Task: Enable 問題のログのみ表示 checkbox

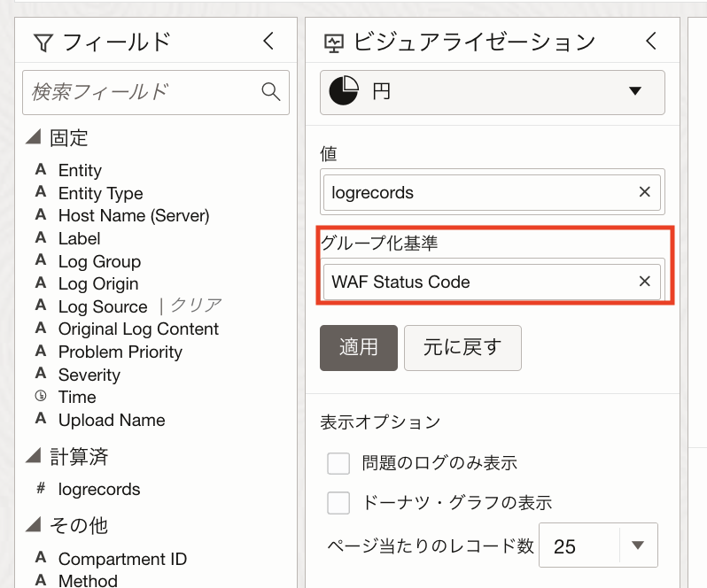Action: coord(338,463)
